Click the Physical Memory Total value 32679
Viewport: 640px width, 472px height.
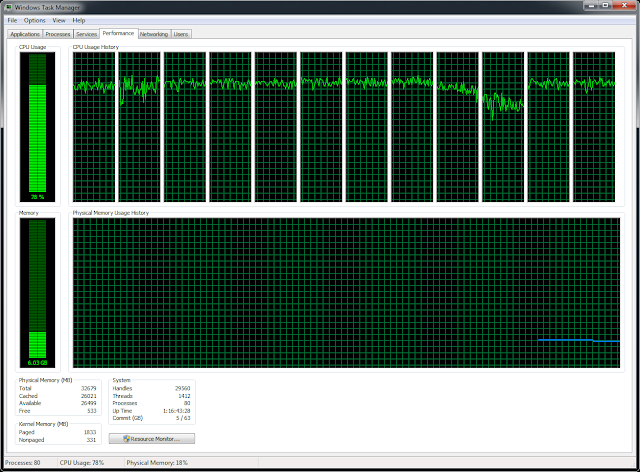pos(89,388)
